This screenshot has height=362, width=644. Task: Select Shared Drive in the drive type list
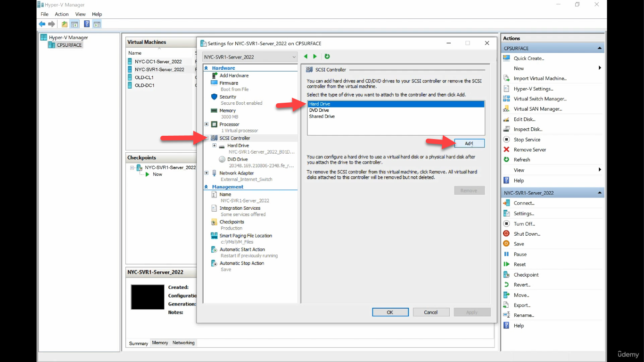(322, 116)
